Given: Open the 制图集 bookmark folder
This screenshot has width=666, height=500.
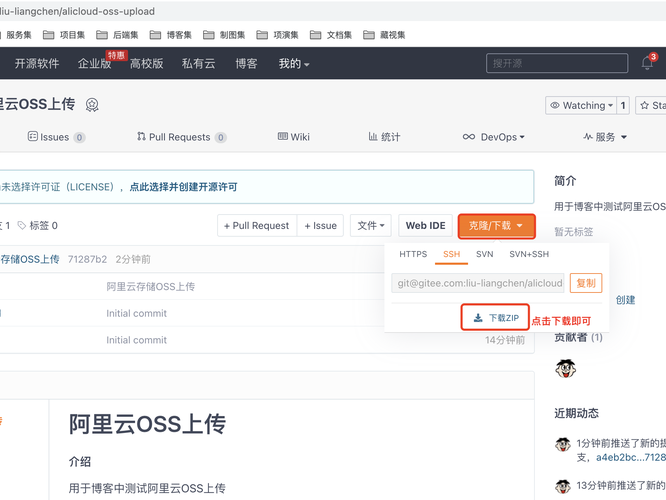Looking at the screenshot, I should pos(224,35).
